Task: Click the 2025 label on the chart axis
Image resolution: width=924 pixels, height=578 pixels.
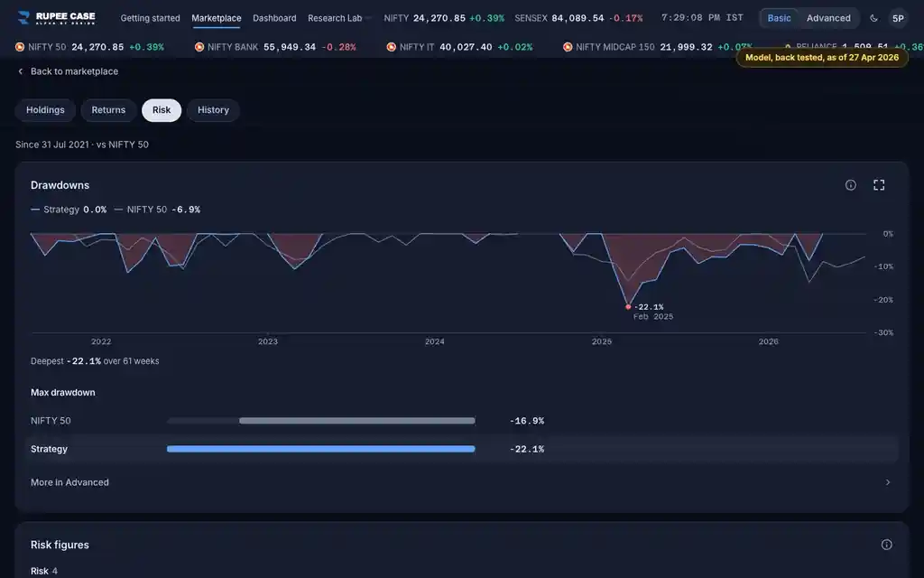Action: coord(602,341)
